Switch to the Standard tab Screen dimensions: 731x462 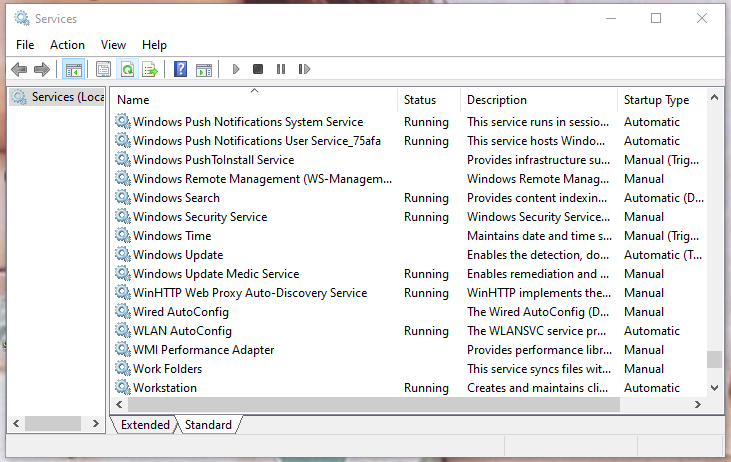tap(208, 425)
